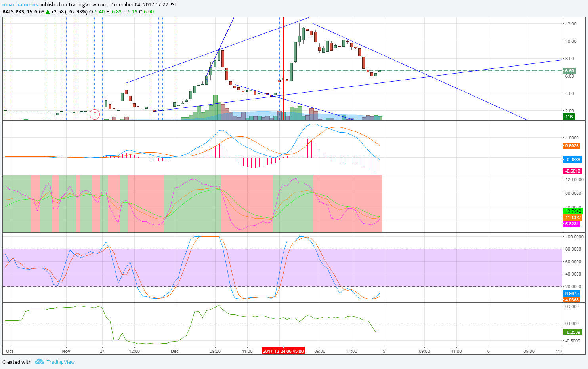Viewport: 588px width, 369px height.
Task: Click the +2.58 (+62.93%) change text
Action: [69, 11]
